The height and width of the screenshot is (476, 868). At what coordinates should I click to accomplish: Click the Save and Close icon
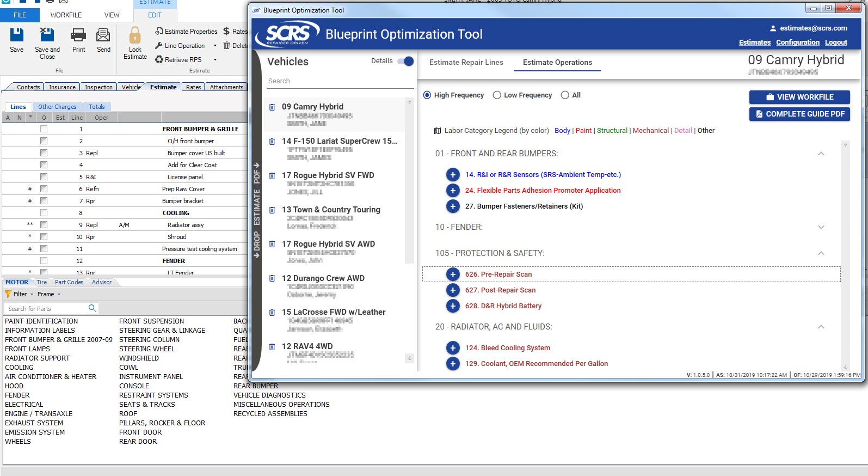point(47,35)
